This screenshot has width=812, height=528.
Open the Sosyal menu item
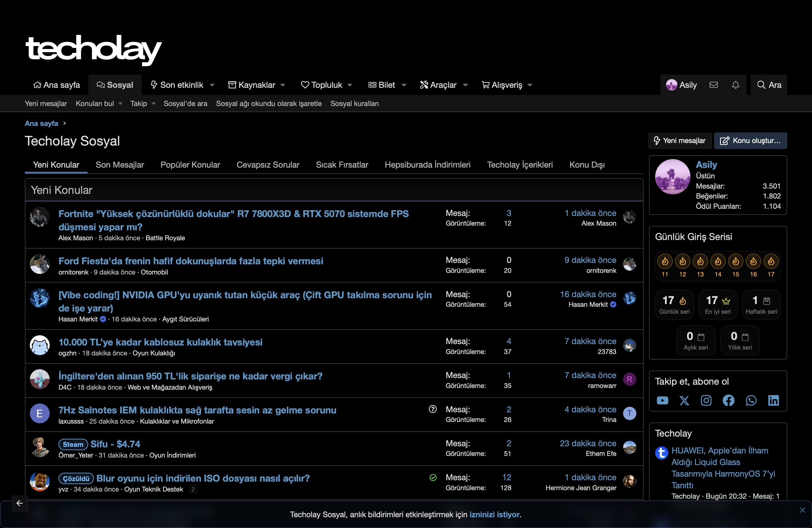pyautogui.click(x=115, y=85)
